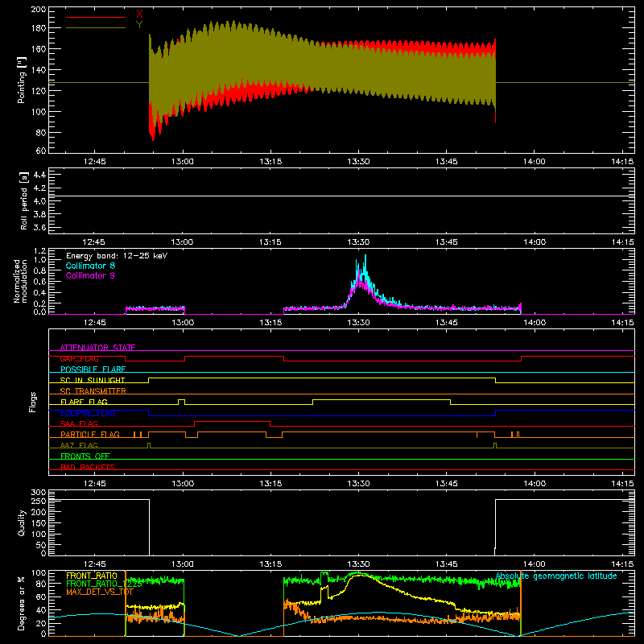Select the olive legend line for Y
The width and height of the screenshot is (644, 644).
96,28
